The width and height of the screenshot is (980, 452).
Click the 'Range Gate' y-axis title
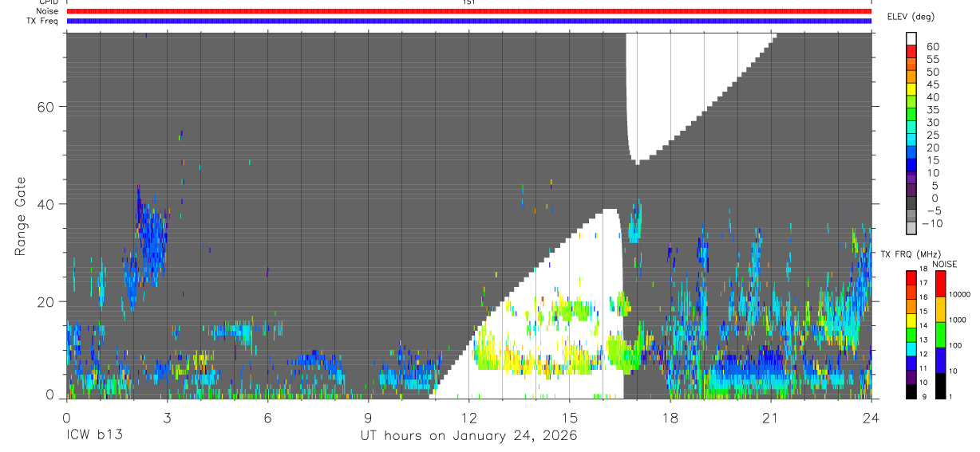(x=21, y=217)
